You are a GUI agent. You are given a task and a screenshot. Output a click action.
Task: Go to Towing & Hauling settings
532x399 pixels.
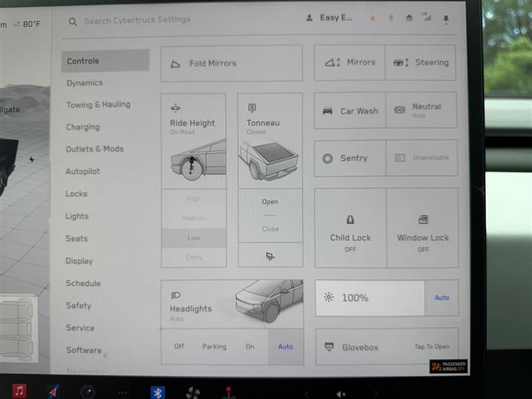tap(98, 105)
